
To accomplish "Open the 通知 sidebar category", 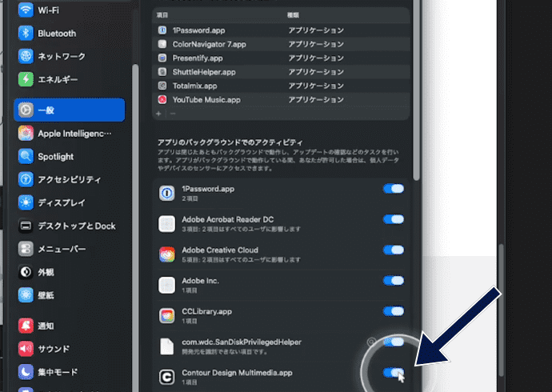I will pos(46,326).
